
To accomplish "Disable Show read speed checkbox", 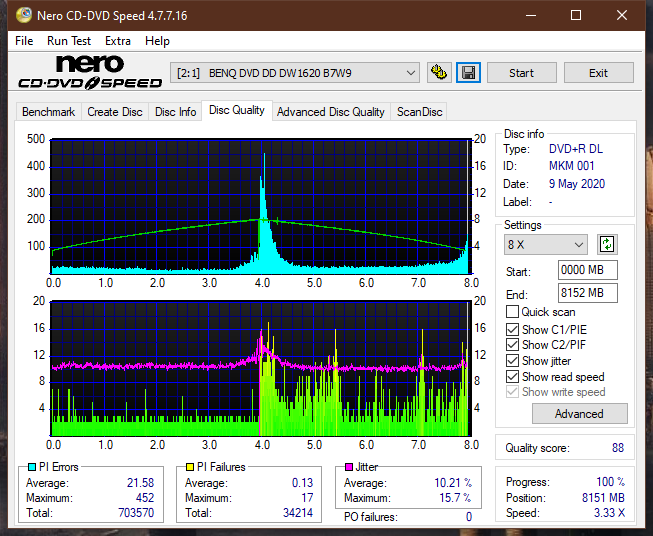I will tap(512, 376).
